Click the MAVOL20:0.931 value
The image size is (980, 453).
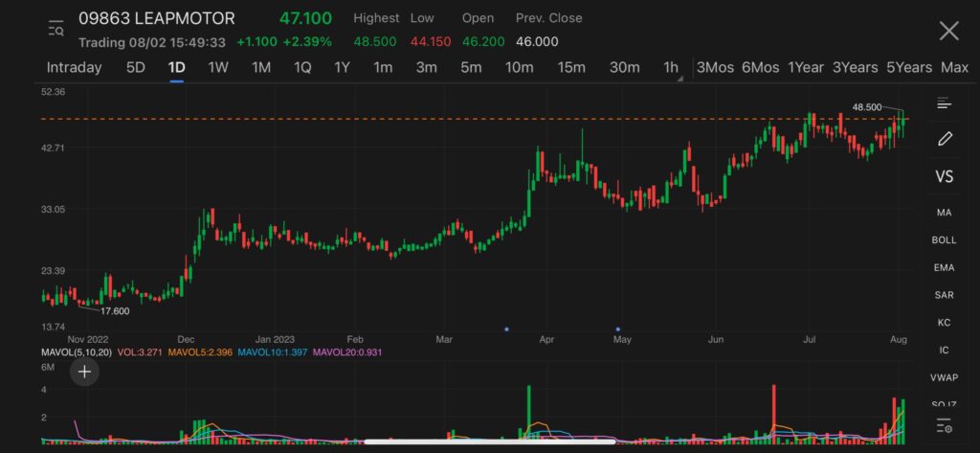[x=347, y=352]
